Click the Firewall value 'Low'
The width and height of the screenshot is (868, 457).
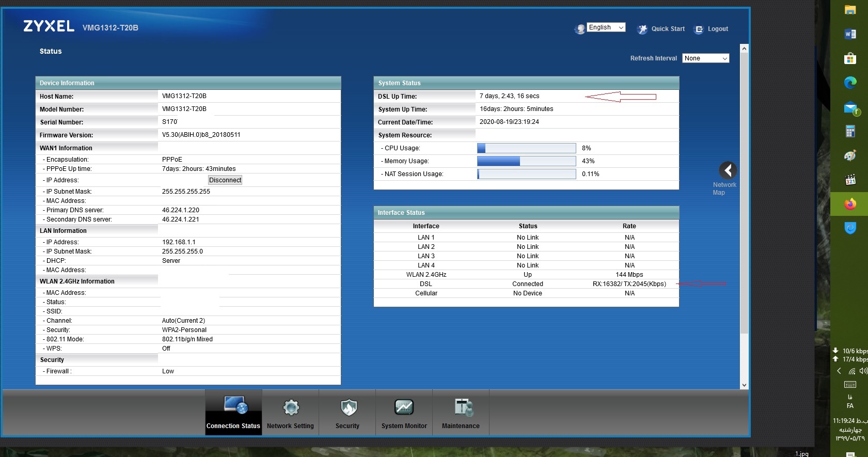click(x=168, y=371)
